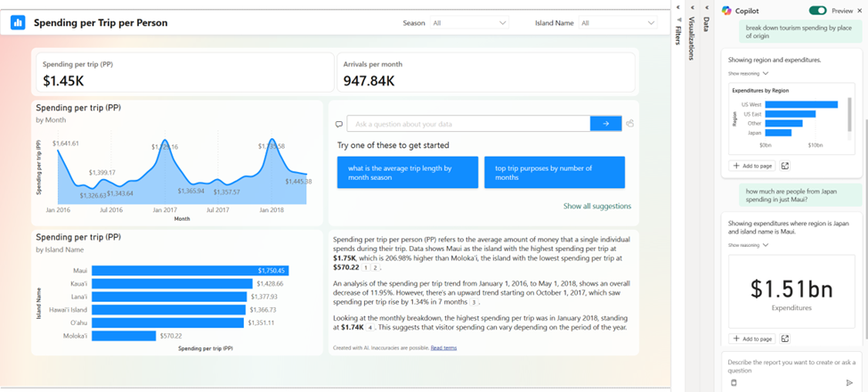Toggle the Copilot Preview switch
Screen dimensions: 868x392
tap(817, 11)
